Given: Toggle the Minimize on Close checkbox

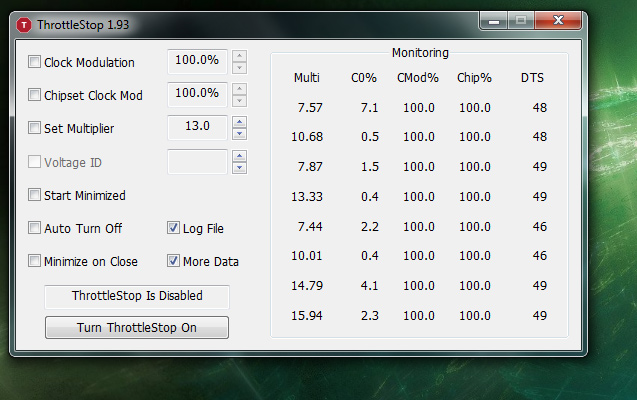Looking at the screenshot, I should [x=34, y=261].
